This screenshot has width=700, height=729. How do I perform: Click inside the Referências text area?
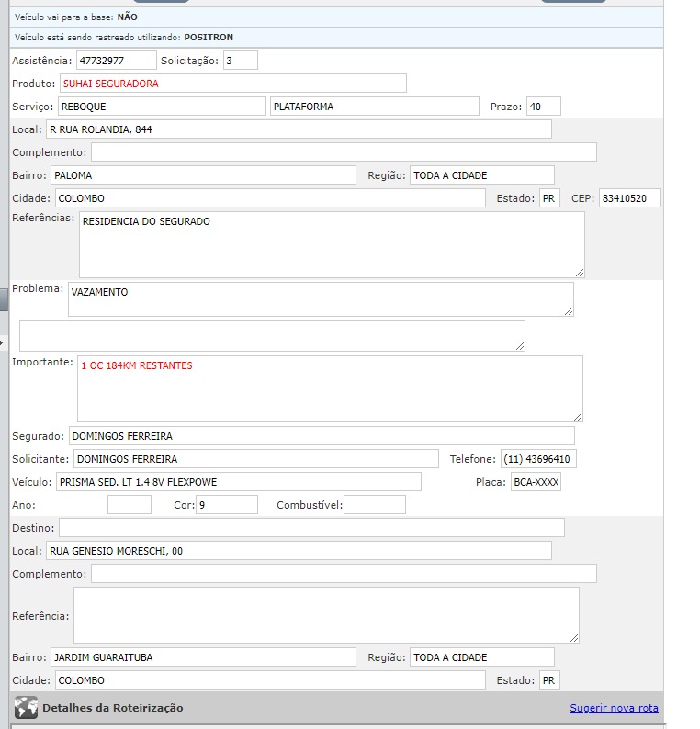pos(331,244)
